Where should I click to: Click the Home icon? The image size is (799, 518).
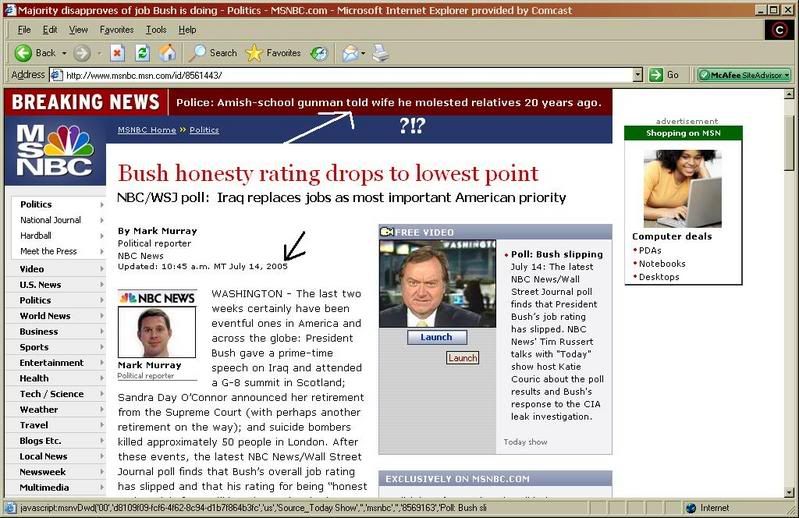(168, 53)
